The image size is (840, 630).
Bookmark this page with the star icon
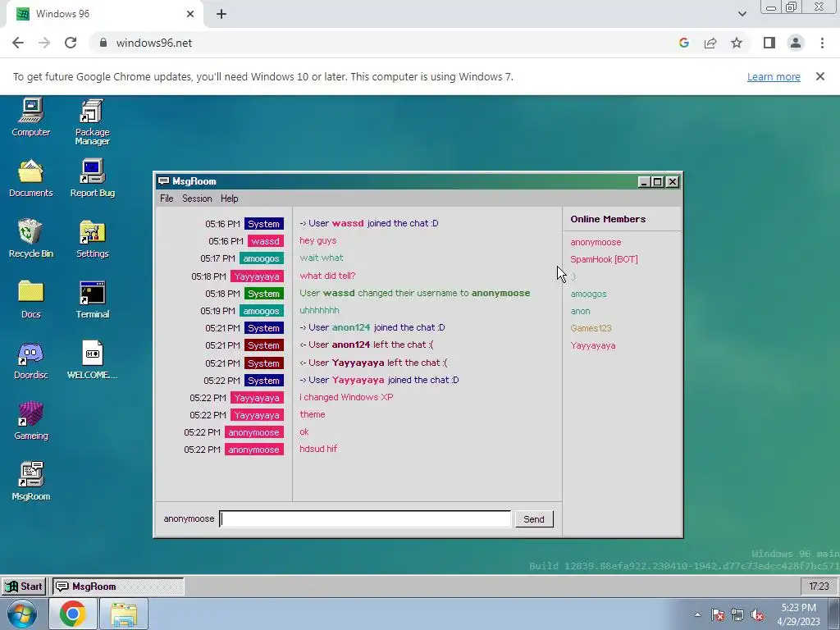point(737,43)
